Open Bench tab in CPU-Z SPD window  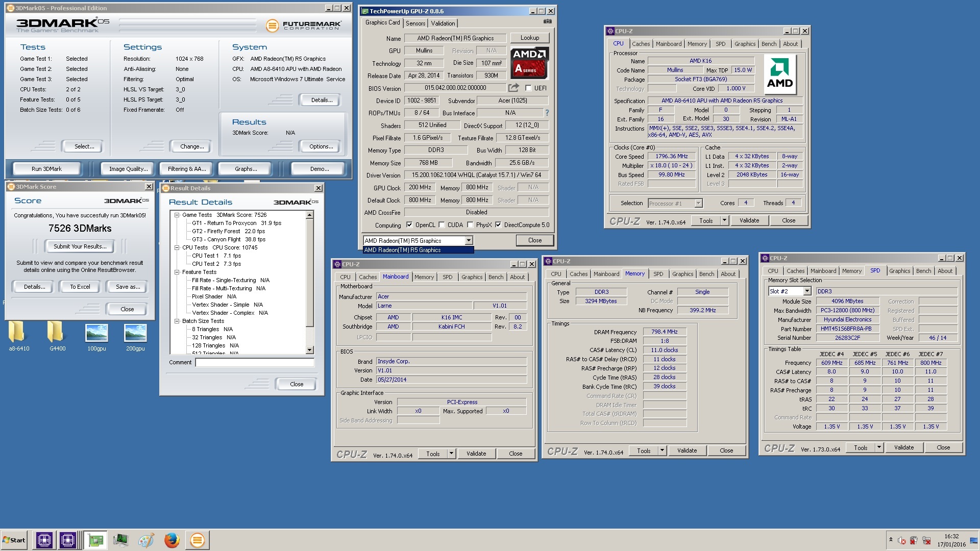click(923, 271)
